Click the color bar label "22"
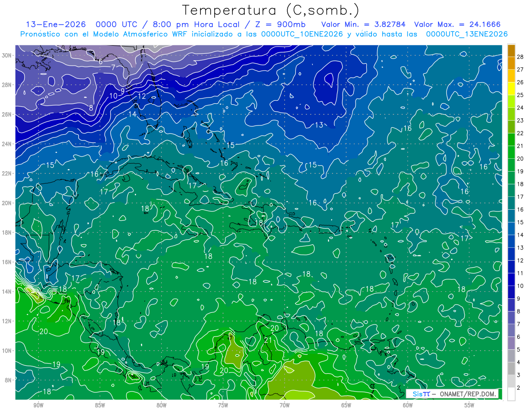Viewport: 532px width, 411px height. 520,133
